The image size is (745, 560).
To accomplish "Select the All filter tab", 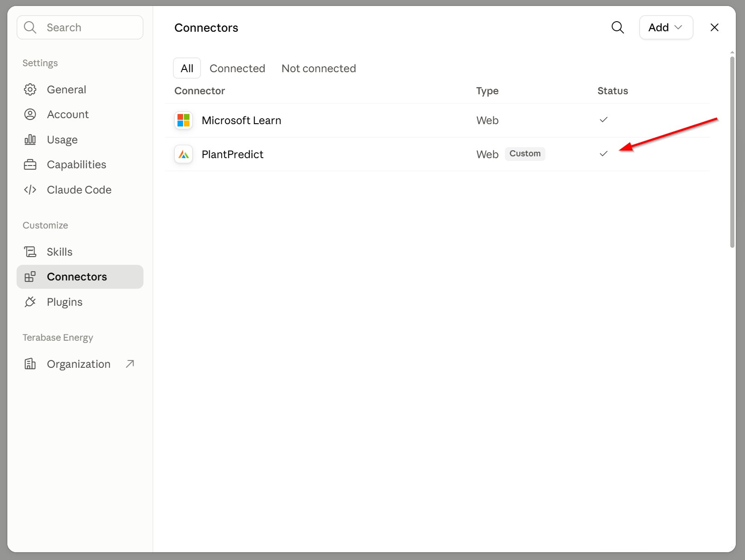I will tap(187, 69).
